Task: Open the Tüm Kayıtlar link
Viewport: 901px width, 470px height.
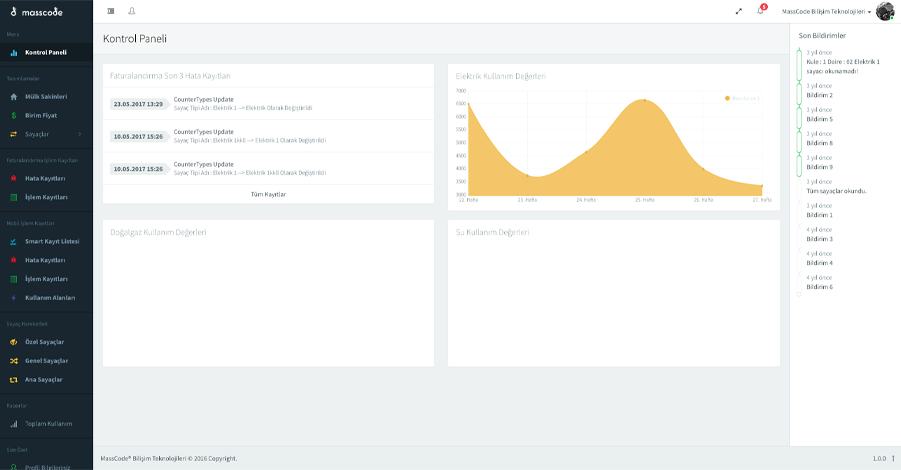Action: point(268,194)
